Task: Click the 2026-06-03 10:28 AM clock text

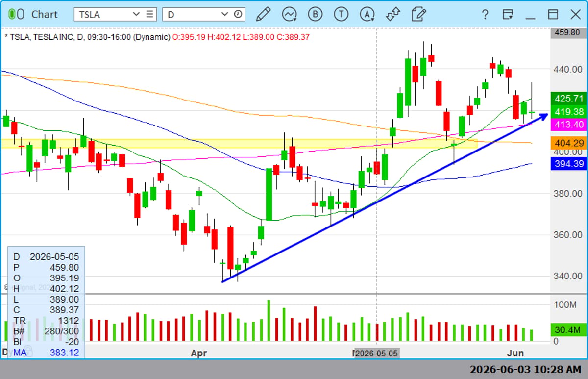Action: 525,369
